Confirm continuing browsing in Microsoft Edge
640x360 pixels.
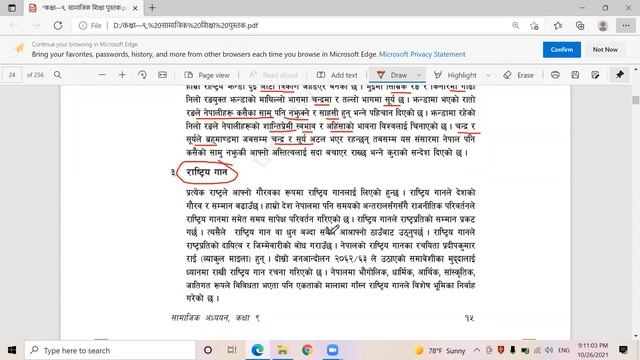coord(562,49)
